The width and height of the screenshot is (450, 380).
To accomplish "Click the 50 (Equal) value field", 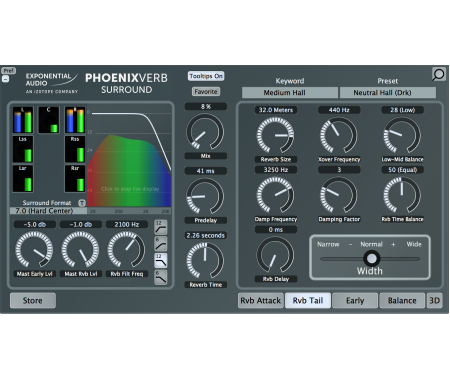I will tap(402, 170).
